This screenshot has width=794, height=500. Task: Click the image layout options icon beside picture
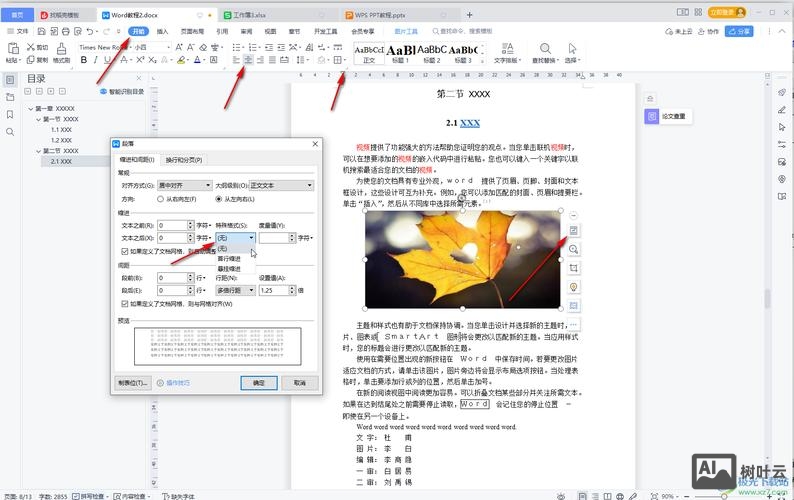pyautogui.click(x=573, y=230)
